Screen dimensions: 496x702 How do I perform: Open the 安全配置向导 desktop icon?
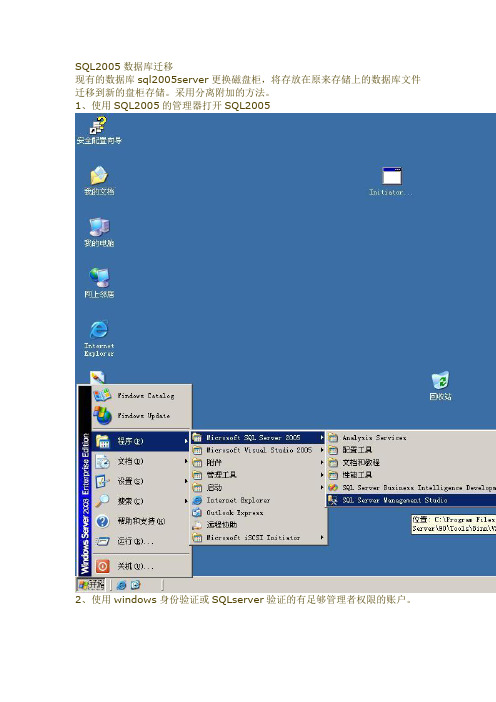point(99,130)
